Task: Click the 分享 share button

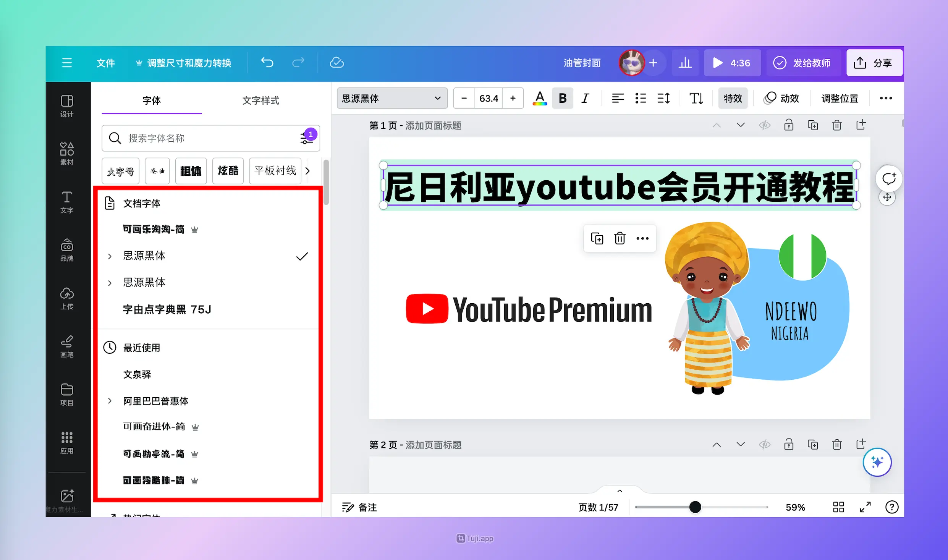Action: (874, 63)
